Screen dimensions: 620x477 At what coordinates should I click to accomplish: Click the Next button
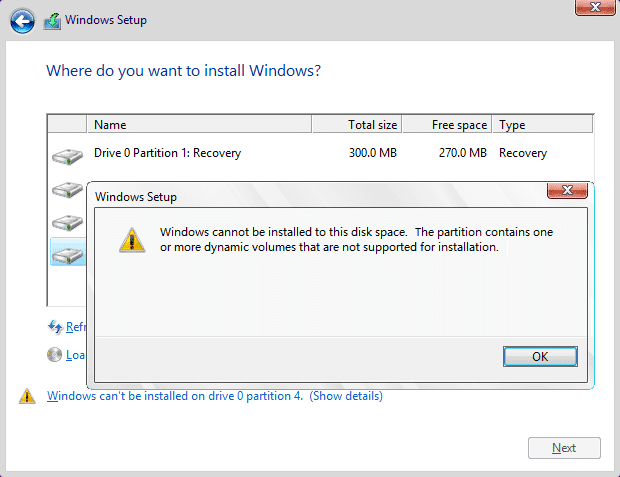[564, 448]
